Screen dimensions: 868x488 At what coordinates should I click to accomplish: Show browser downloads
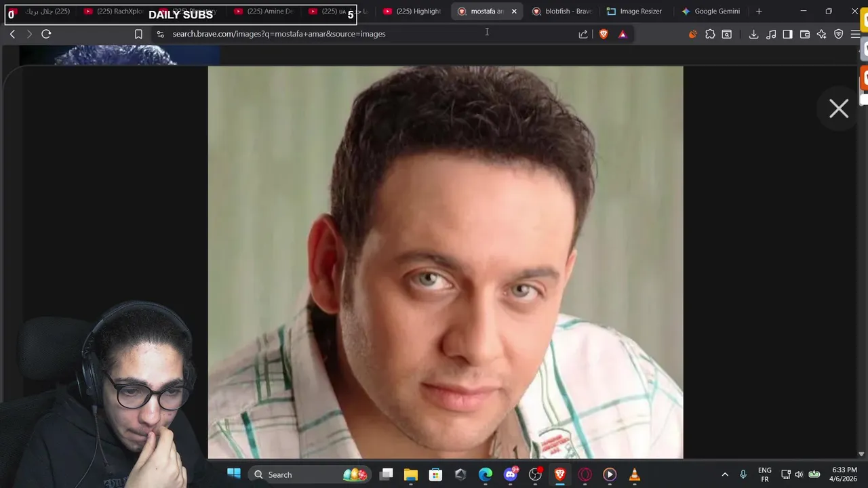pos(753,34)
